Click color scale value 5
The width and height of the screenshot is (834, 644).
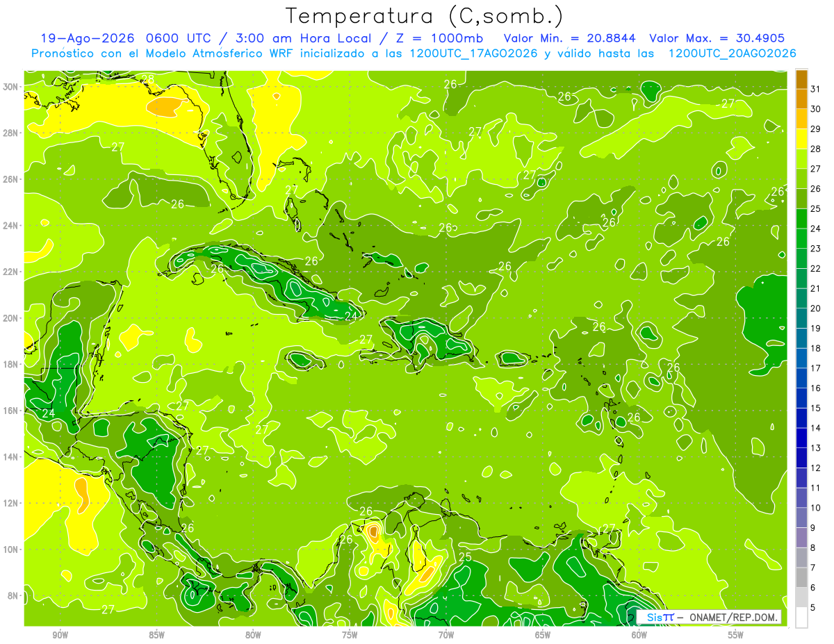pos(813,607)
